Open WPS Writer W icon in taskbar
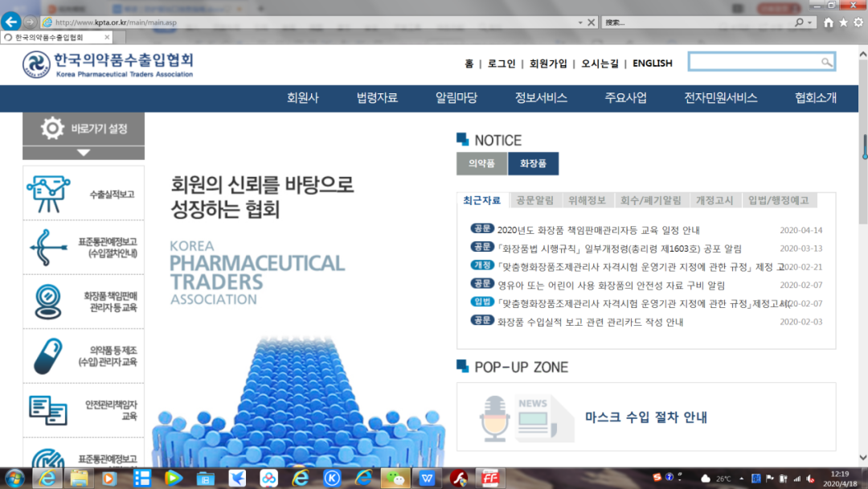This screenshot has height=489, width=868. [x=427, y=478]
